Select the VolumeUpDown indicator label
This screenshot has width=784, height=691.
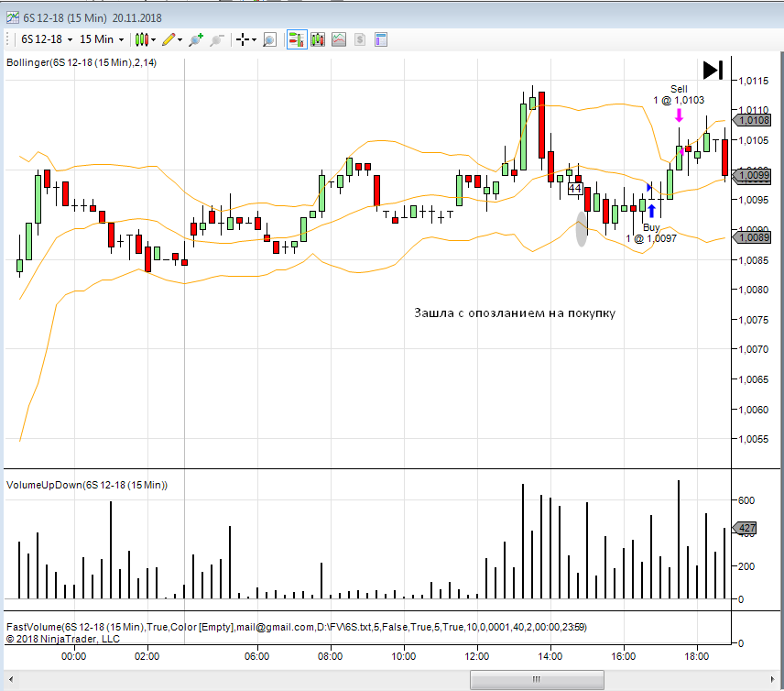click(87, 485)
